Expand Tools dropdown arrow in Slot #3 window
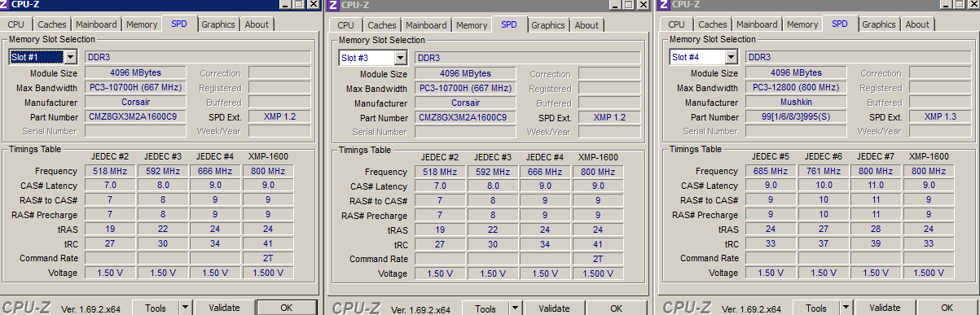This screenshot has width=980, height=315. click(515, 308)
